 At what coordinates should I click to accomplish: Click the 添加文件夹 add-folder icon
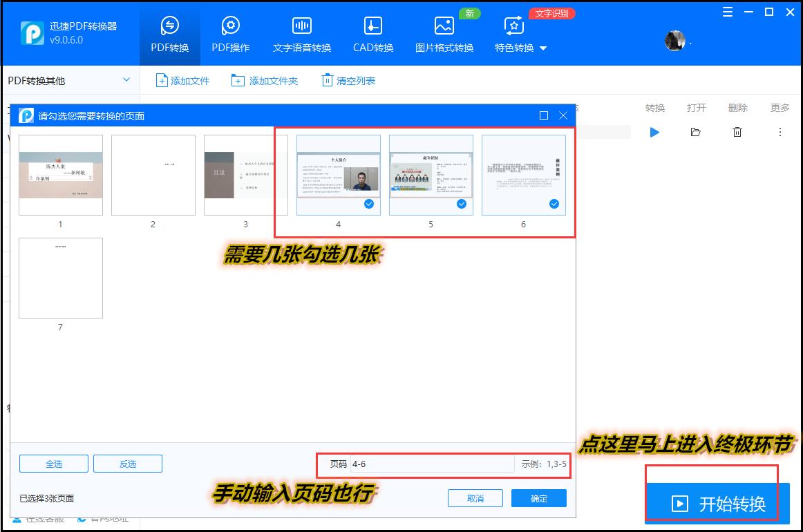[x=236, y=79]
